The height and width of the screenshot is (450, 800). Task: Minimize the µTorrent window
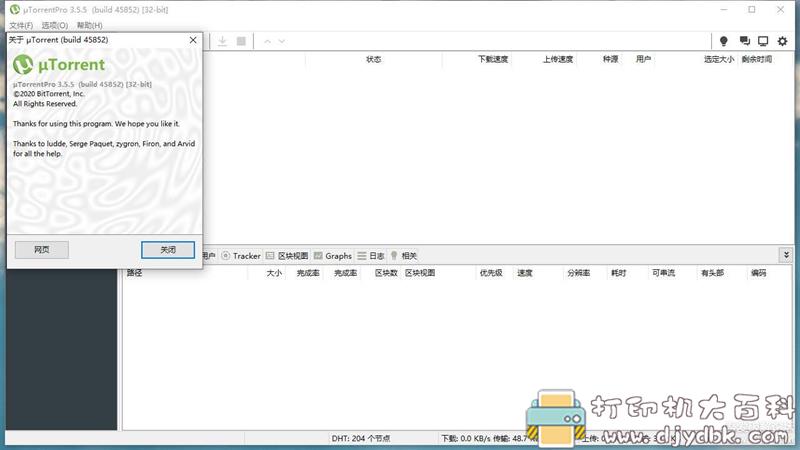[x=723, y=9]
